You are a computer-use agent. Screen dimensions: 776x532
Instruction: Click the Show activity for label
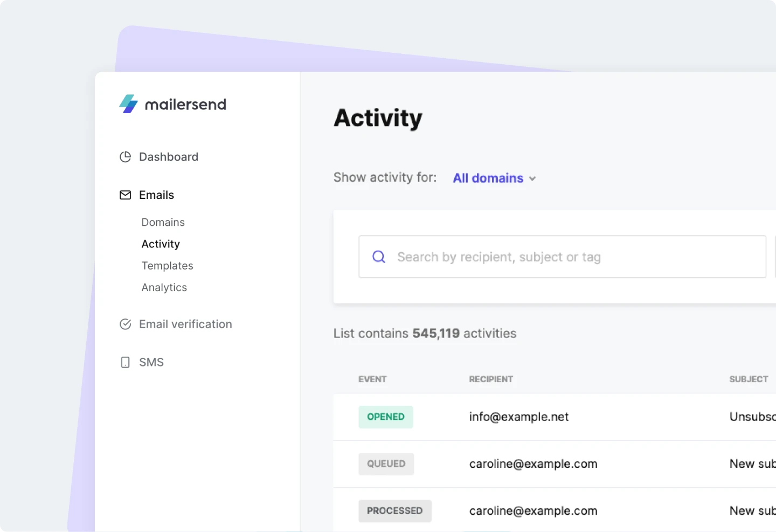pyautogui.click(x=385, y=177)
